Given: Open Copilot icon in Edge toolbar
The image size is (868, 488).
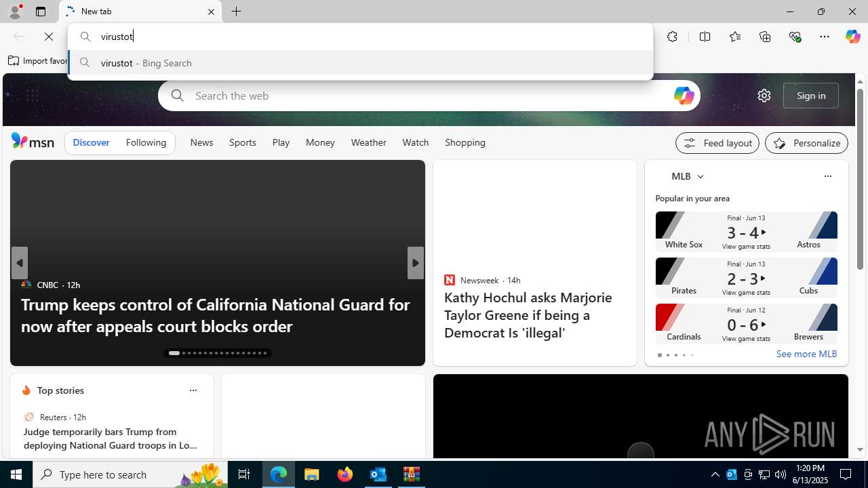Looking at the screenshot, I should pyautogui.click(x=852, y=37).
